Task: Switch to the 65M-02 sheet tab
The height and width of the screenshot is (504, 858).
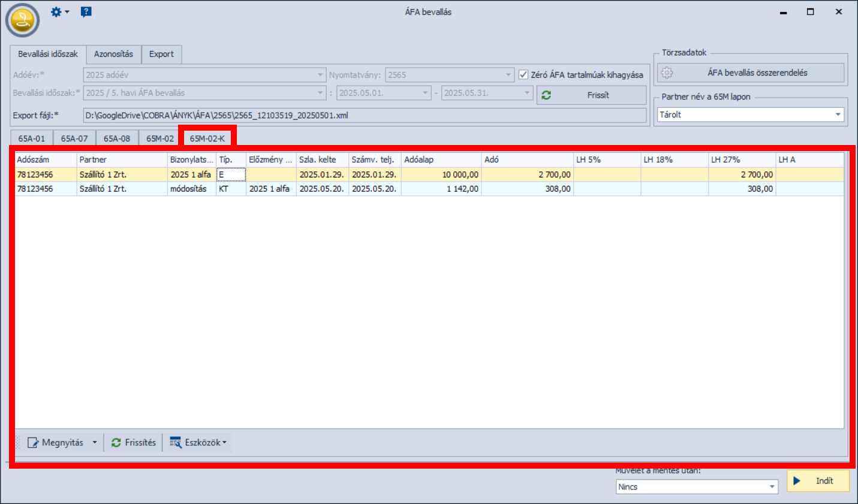Action: tap(160, 138)
